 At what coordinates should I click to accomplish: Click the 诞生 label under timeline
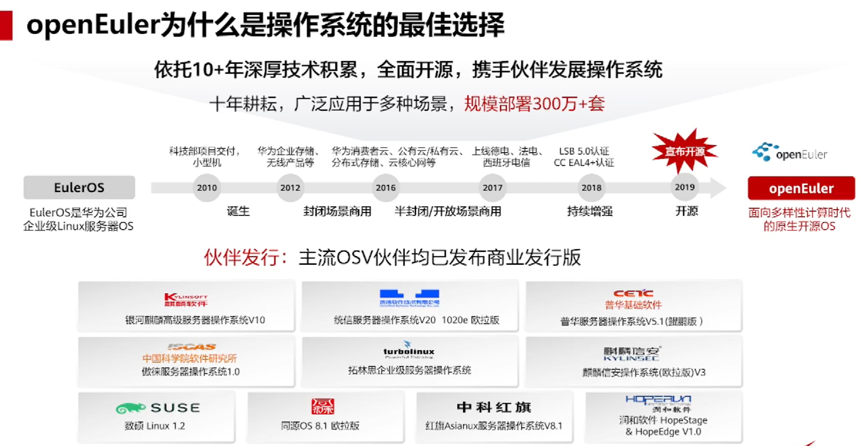[x=238, y=211]
